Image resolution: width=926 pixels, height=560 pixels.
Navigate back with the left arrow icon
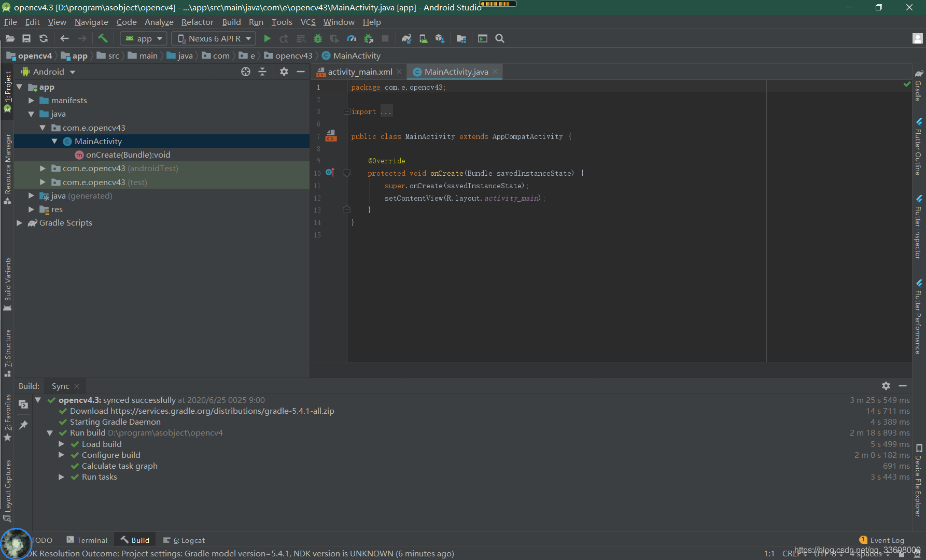(x=64, y=38)
